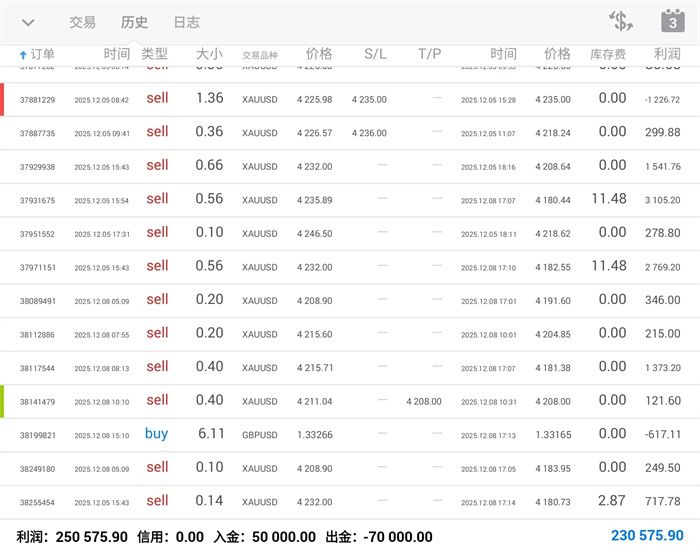Screen dimensions: 700x550
Task: Click the close price 1.33165
Action: click(553, 434)
